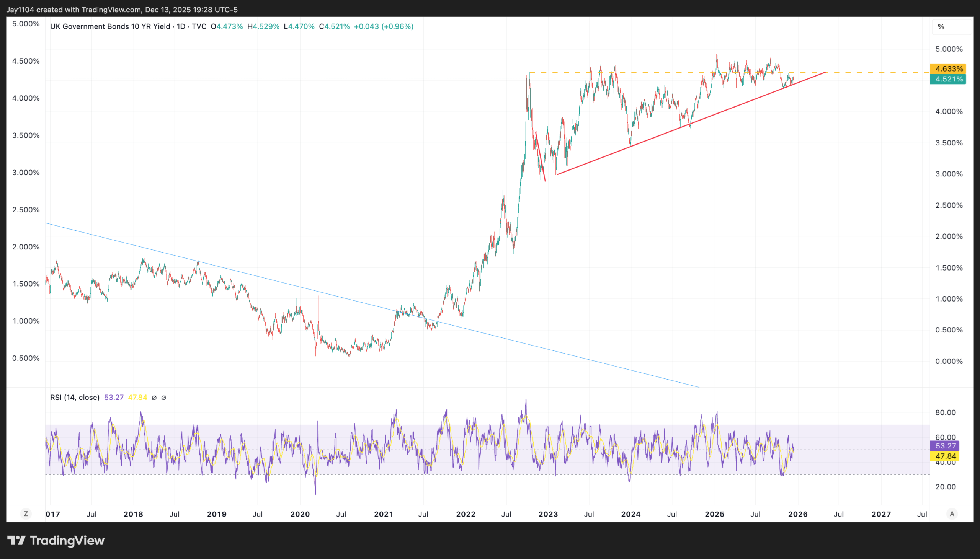Click the first ∅ symbol after RSI values
980x559 pixels.
[154, 398]
